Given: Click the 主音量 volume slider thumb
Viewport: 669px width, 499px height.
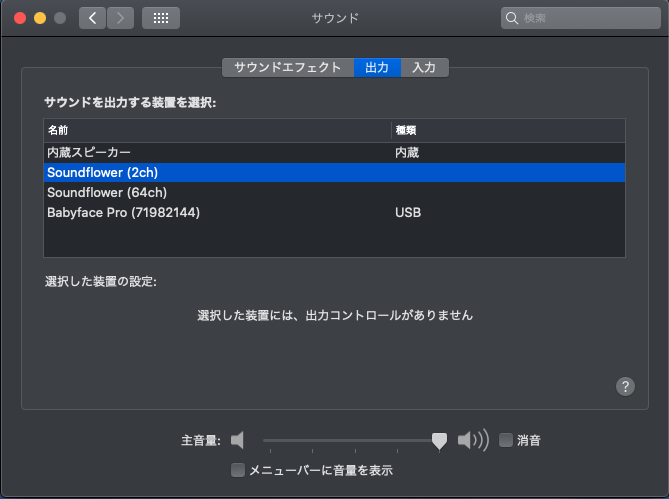Looking at the screenshot, I should [x=439, y=441].
